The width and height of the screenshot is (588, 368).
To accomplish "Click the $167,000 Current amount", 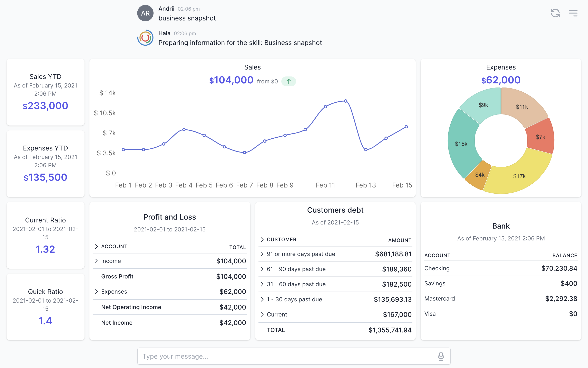I will (397, 314).
